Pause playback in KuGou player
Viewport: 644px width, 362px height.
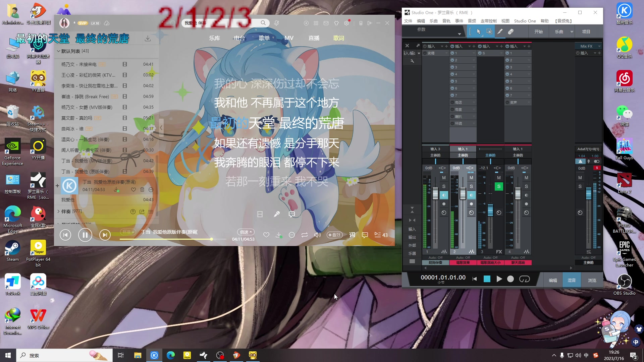coord(85,235)
